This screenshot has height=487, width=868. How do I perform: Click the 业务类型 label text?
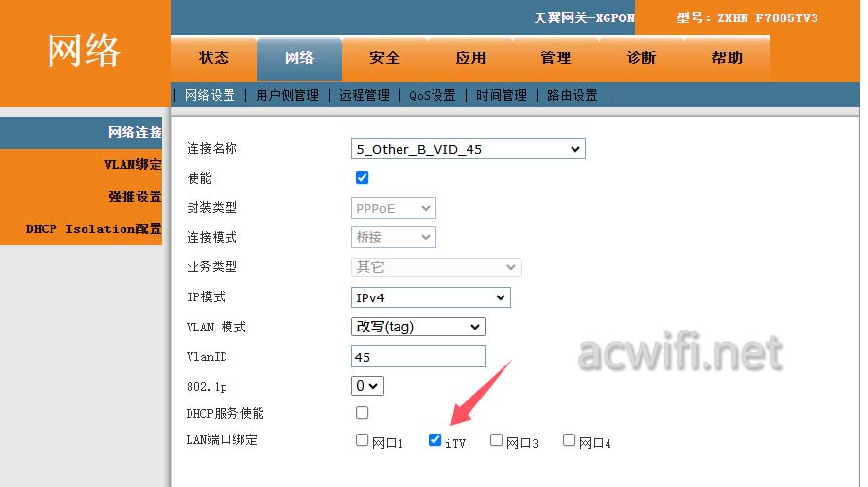pyautogui.click(x=212, y=266)
